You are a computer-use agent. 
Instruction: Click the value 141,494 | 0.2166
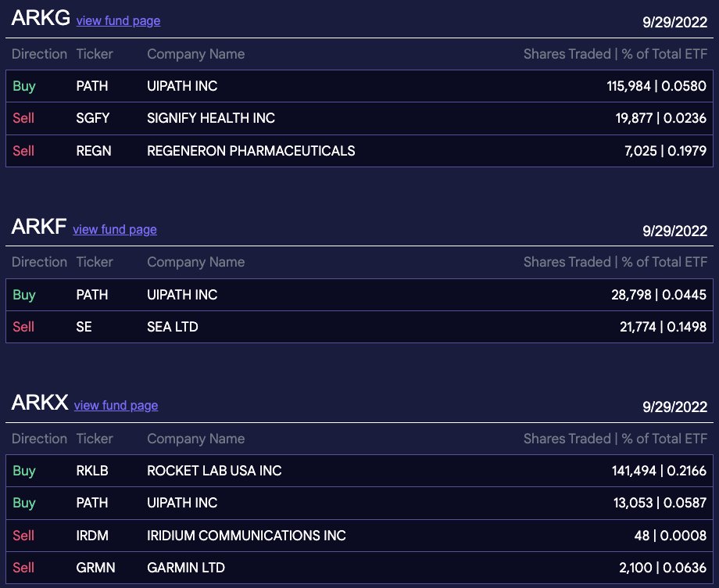(x=659, y=471)
